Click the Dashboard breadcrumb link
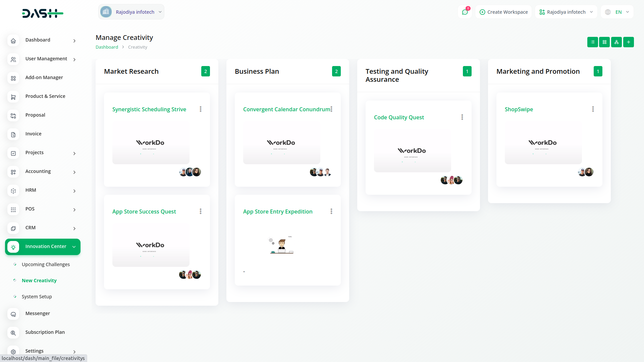The height and width of the screenshot is (362, 644). point(107,47)
